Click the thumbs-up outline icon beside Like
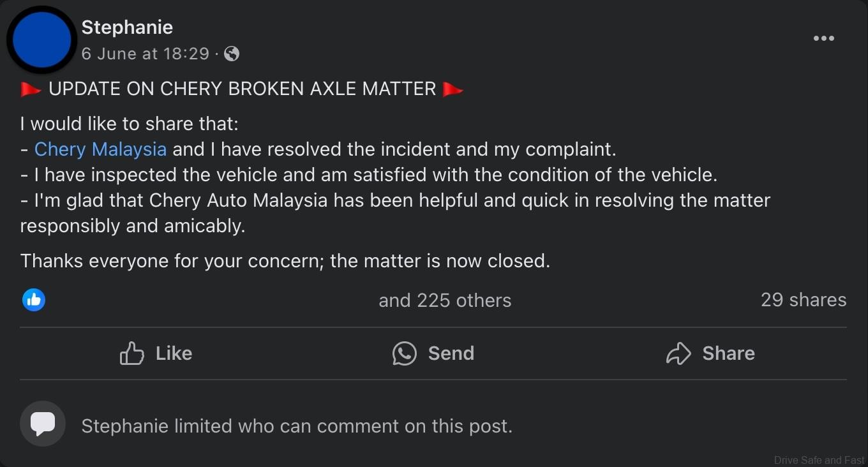The height and width of the screenshot is (467, 868). pyautogui.click(x=131, y=353)
